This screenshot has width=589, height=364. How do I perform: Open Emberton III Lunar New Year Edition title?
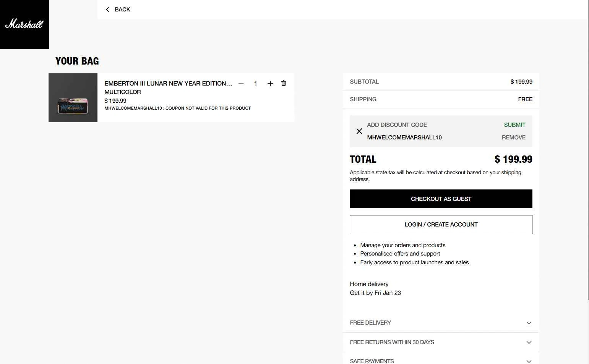click(x=168, y=83)
